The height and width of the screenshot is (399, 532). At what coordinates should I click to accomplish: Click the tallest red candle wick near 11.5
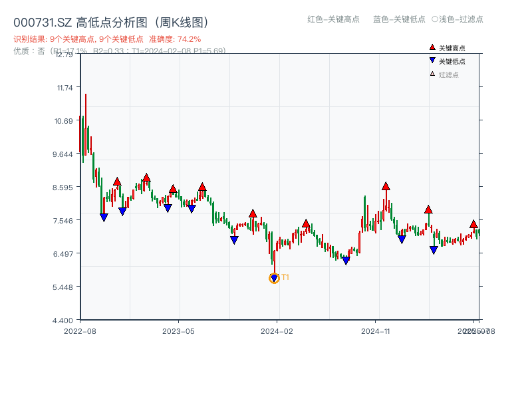pos(86,124)
